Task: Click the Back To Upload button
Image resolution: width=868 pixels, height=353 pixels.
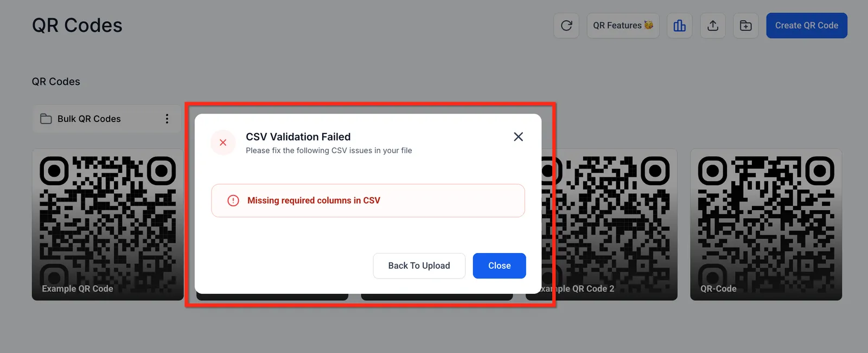Action: [x=419, y=266]
